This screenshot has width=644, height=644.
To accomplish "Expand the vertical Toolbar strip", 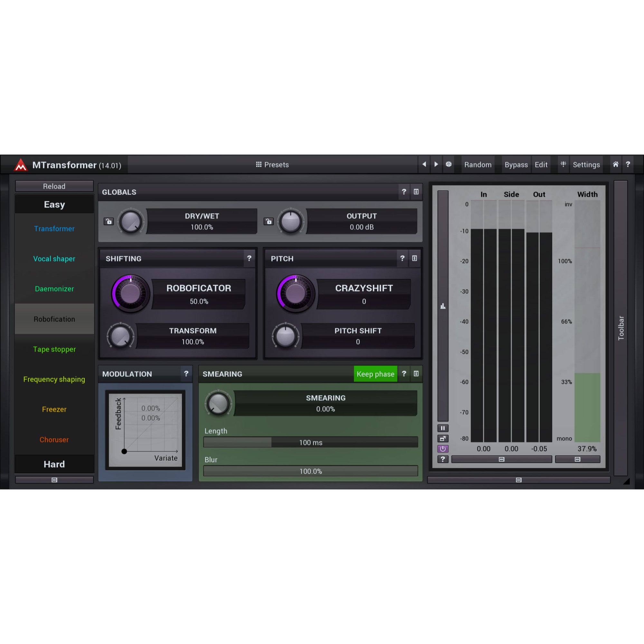I will pyautogui.click(x=621, y=328).
